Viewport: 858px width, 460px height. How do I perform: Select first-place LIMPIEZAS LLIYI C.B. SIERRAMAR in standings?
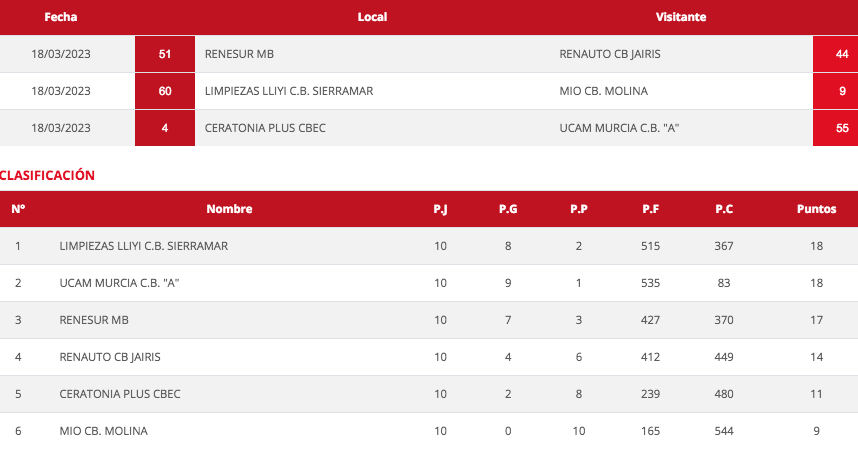(143, 246)
